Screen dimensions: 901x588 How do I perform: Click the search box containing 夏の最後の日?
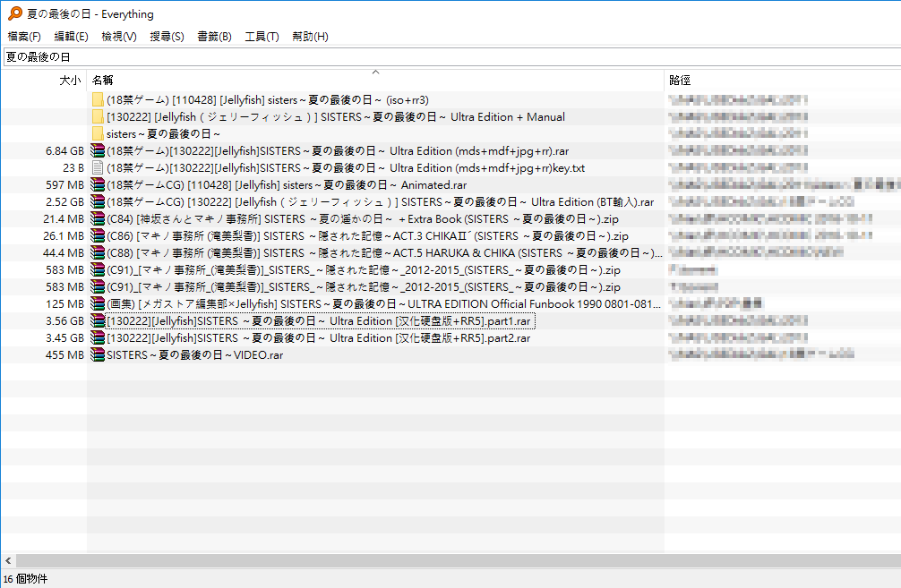452,57
